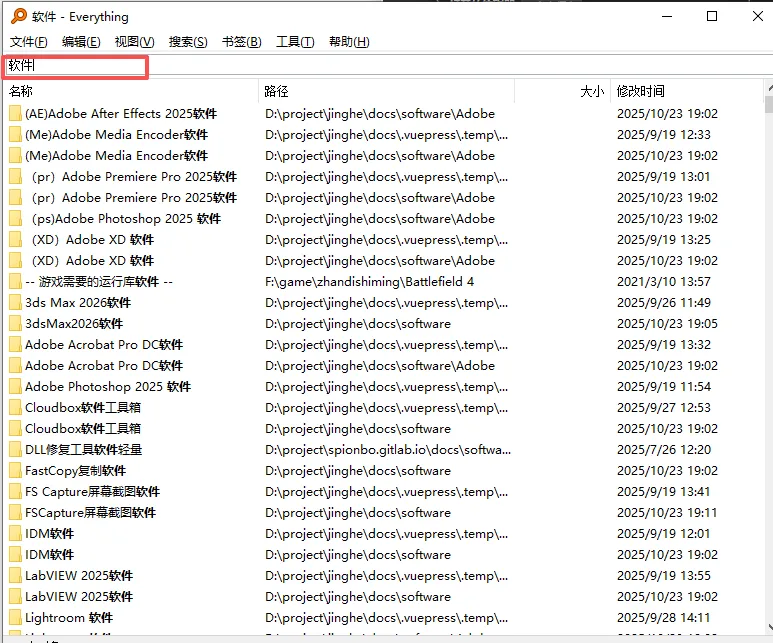Click modified time 2025/9/28 14:11
This screenshot has height=643, width=773.
tap(664, 618)
